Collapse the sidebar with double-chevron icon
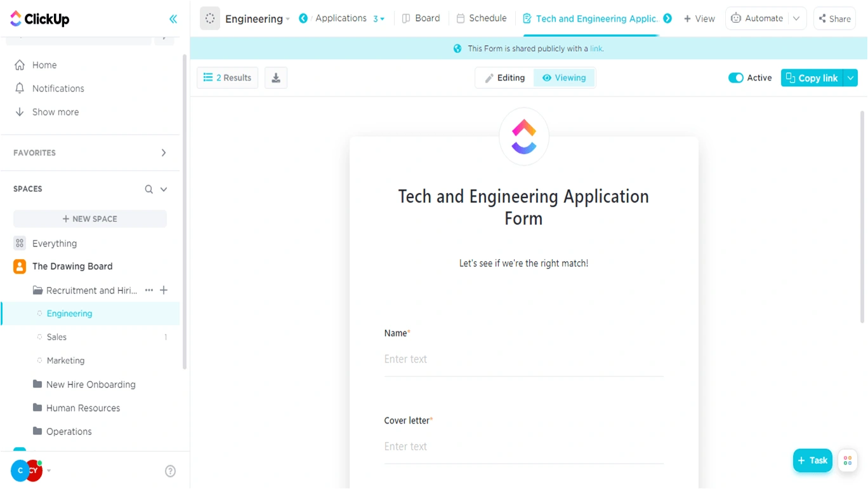868x489 pixels. pyautogui.click(x=173, y=19)
